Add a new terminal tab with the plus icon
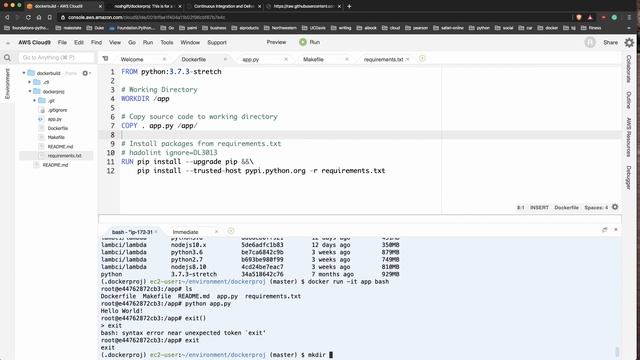Screen dimensions: 640x360 coord(231,231)
